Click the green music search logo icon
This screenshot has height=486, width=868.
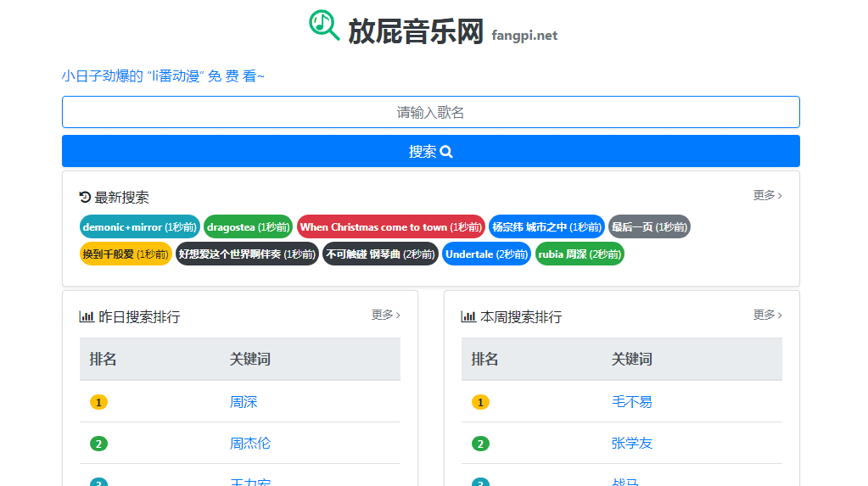[x=324, y=25]
